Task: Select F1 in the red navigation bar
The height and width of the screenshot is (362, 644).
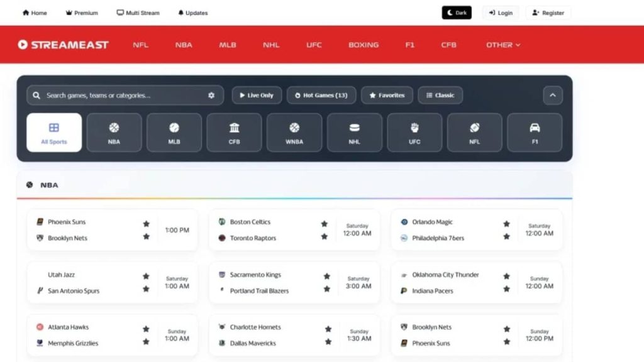Action: (410, 45)
